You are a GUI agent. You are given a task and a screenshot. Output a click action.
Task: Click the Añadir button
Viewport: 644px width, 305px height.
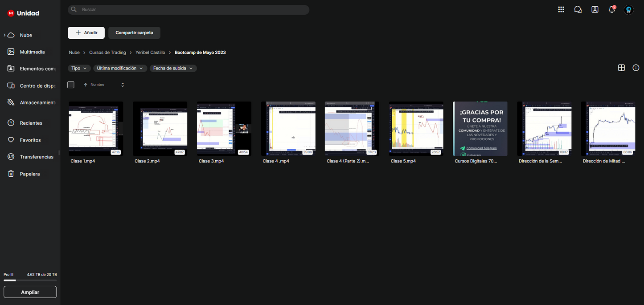pyautogui.click(x=86, y=33)
